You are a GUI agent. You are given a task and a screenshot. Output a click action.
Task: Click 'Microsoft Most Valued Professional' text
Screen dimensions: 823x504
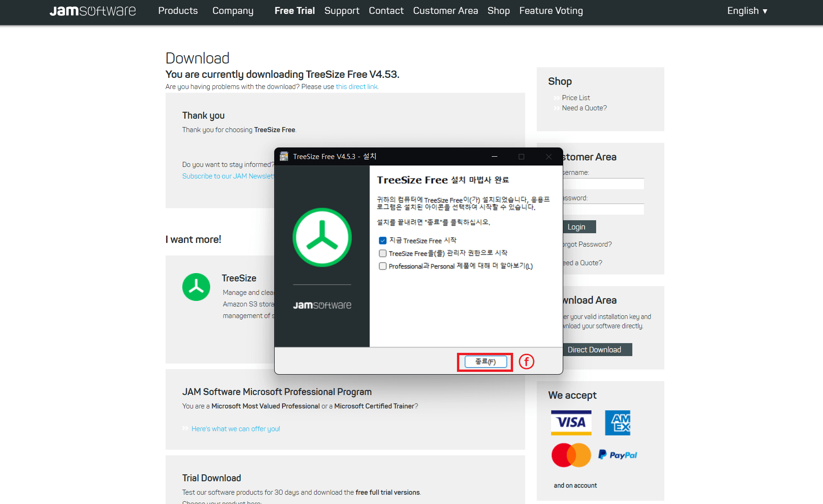[265, 406]
